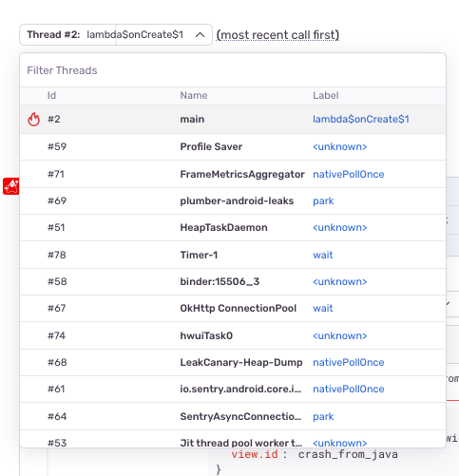
Task: Click nativePollOnce label for thread #68
Action: tap(349, 362)
